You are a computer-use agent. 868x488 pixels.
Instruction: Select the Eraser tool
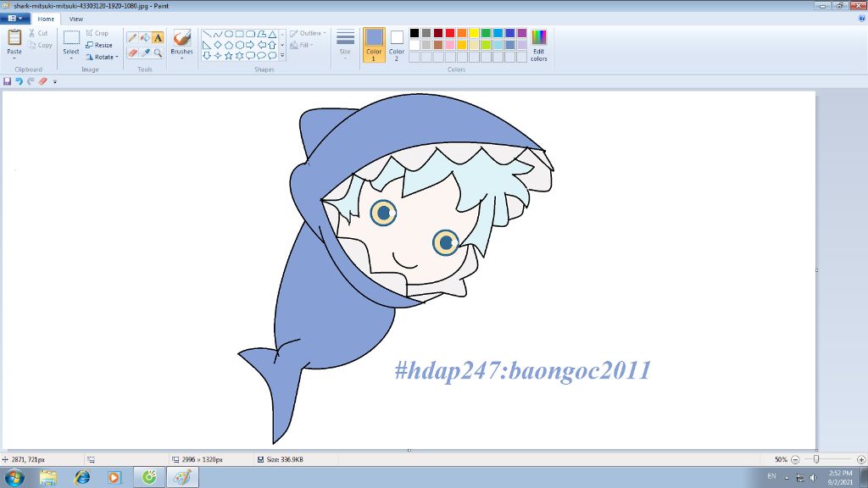[x=131, y=52]
